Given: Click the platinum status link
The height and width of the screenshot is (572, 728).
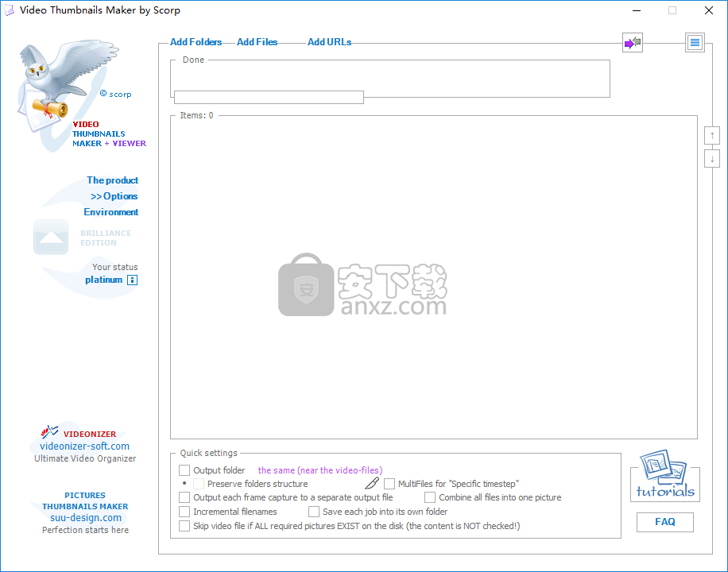Looking at the screenshot, I should click(103, 280).
